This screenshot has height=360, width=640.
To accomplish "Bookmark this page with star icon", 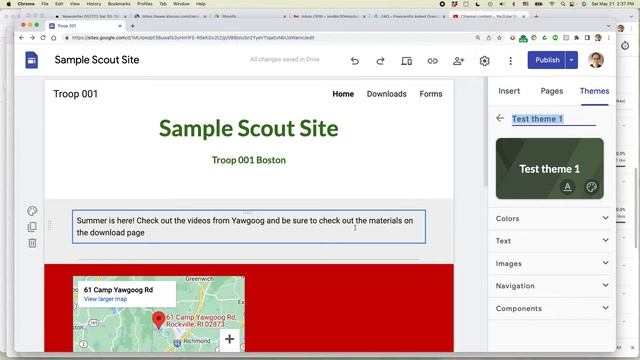I will pos(499,38).
